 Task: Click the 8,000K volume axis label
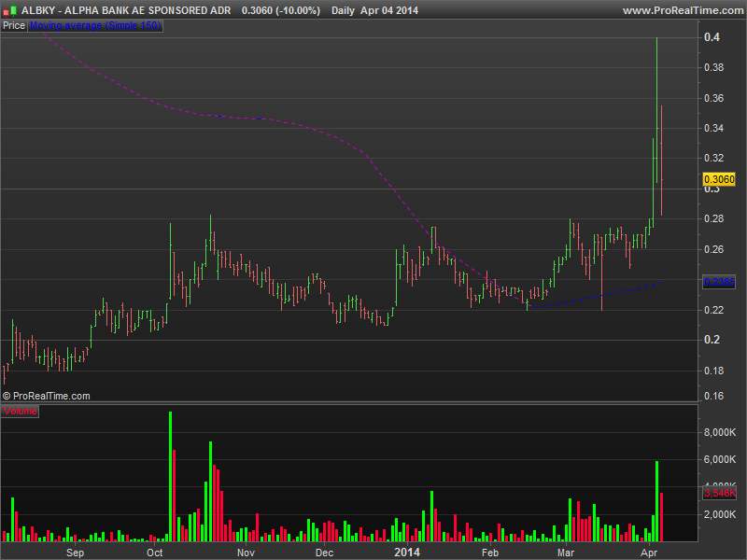(x=720, y=432)
